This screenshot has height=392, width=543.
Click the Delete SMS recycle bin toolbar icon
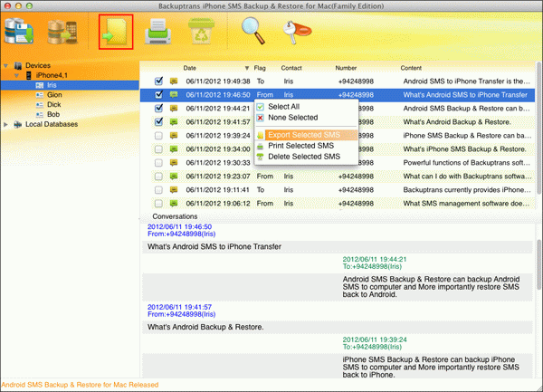coord(201,31)
